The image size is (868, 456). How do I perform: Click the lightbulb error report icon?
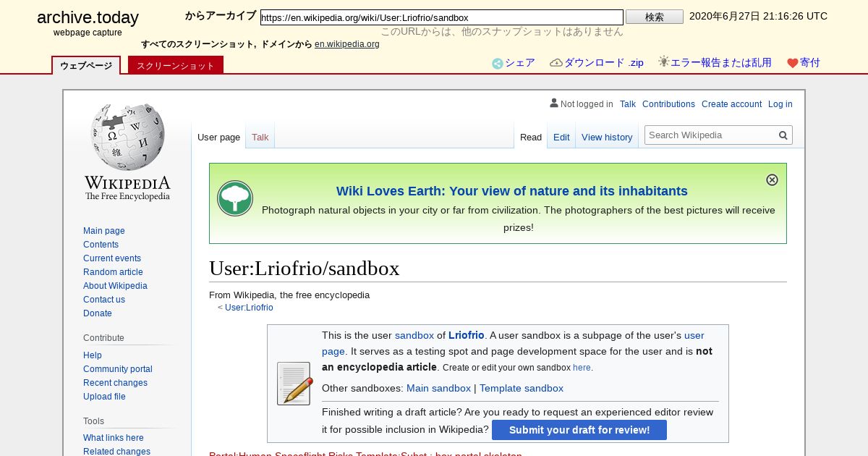tap(663, 62)
